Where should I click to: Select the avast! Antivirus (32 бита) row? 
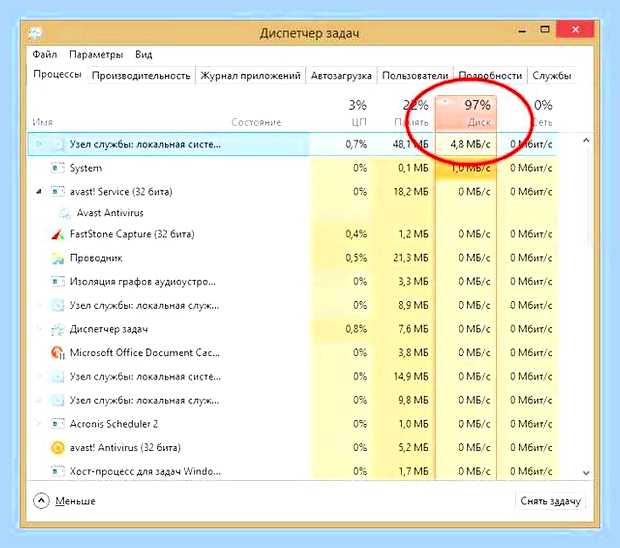[293, 448]
